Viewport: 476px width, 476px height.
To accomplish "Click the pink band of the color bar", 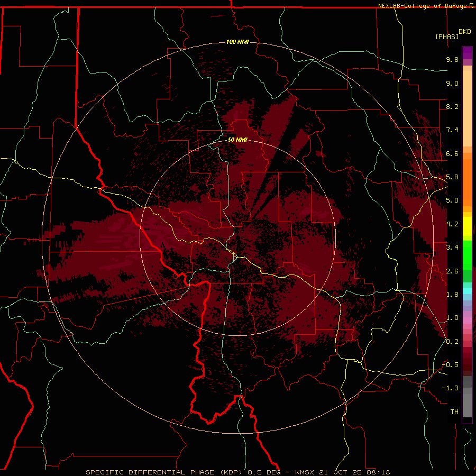I will [467, 321].
